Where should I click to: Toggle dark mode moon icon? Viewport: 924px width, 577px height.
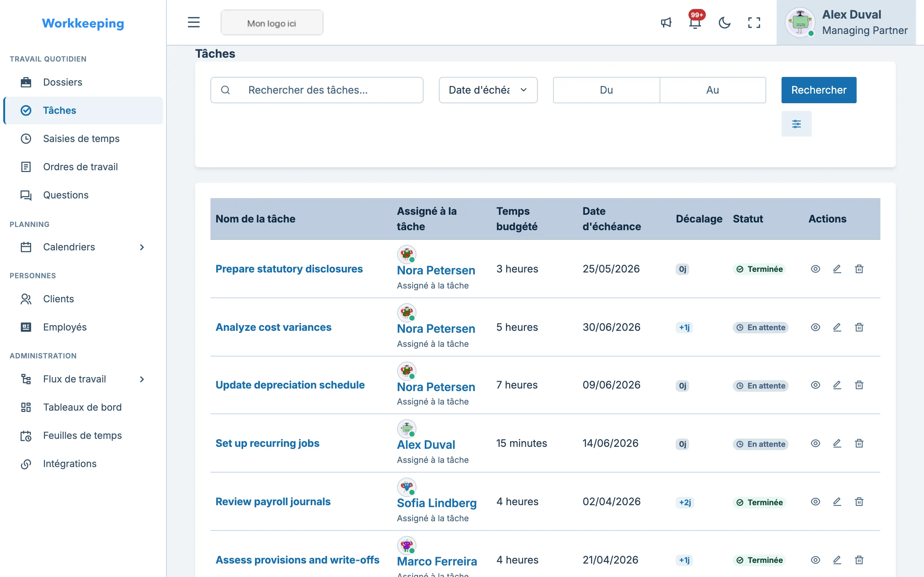click(x=724, y=22)
